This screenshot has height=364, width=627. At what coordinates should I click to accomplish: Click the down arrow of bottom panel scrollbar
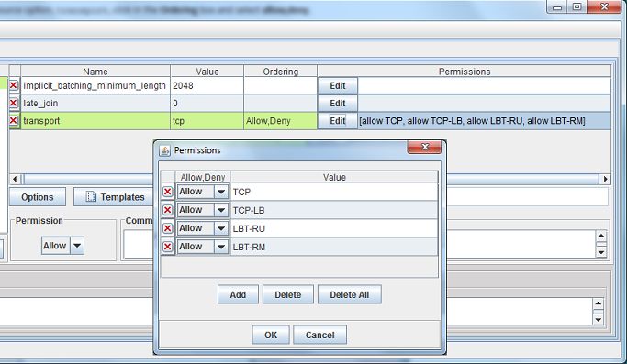tap(599, 320)
